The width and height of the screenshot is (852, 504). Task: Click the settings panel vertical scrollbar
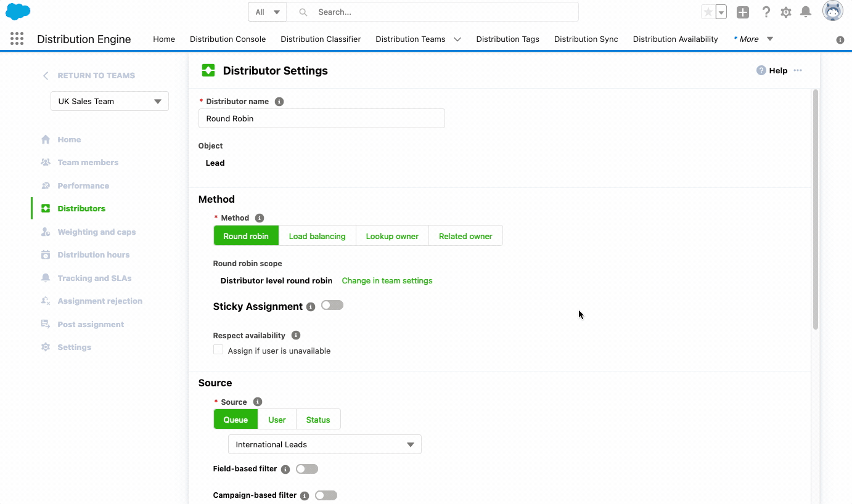click(816, 209)
